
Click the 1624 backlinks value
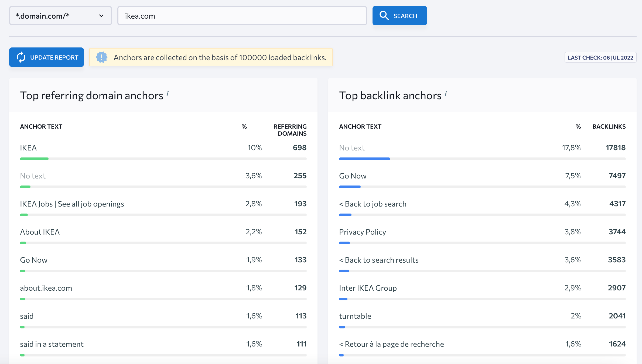[x=617, y=344]
